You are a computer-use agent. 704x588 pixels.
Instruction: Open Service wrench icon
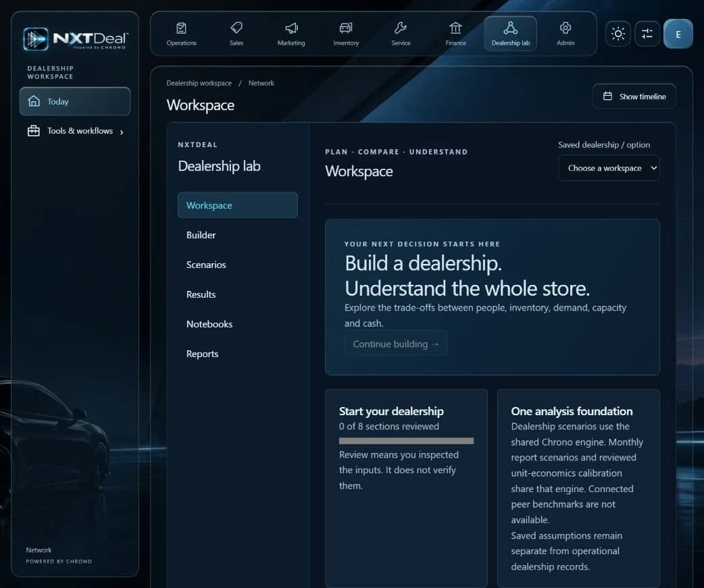401,28
